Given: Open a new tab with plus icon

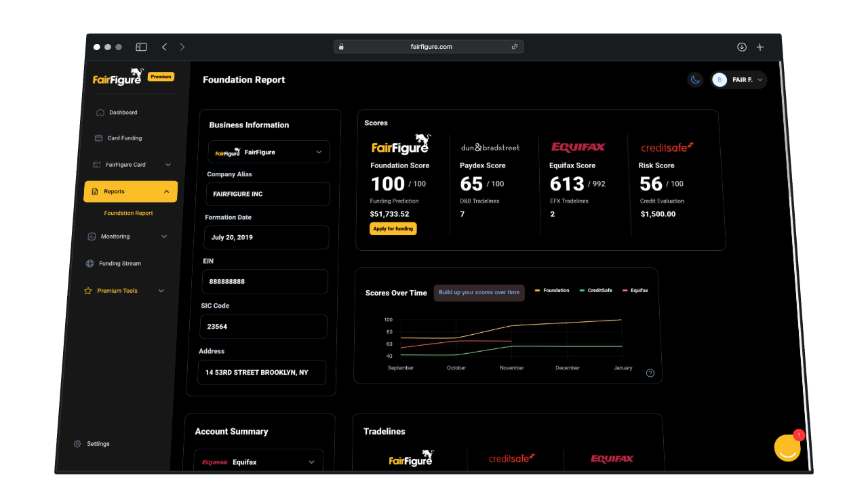Looking at the screenshot, I should [760, 47].
